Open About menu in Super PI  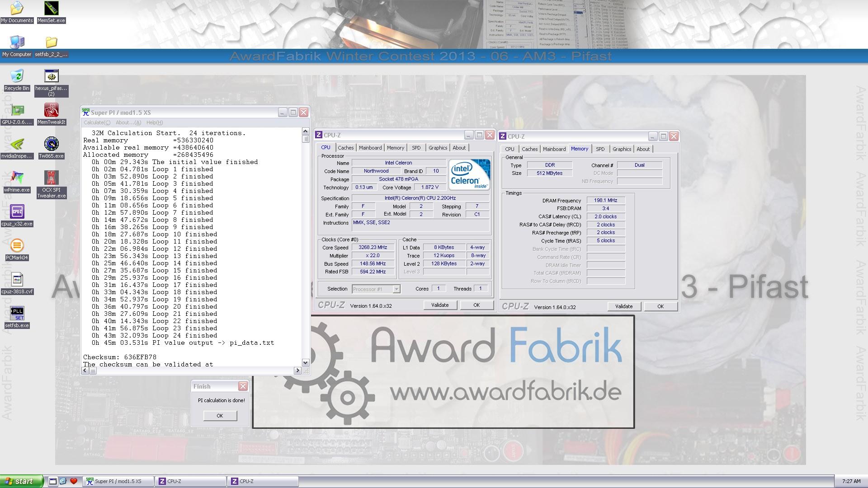pyautogui.click(x=128, y=122)
